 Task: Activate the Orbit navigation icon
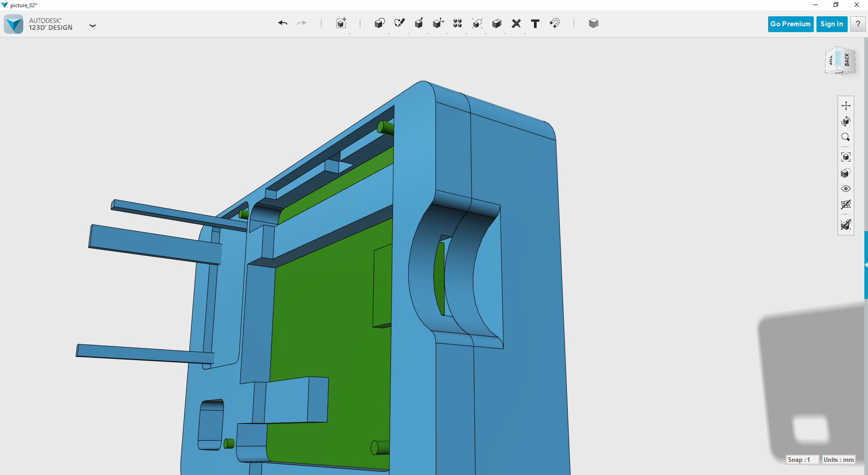click(x=846, y=121)
